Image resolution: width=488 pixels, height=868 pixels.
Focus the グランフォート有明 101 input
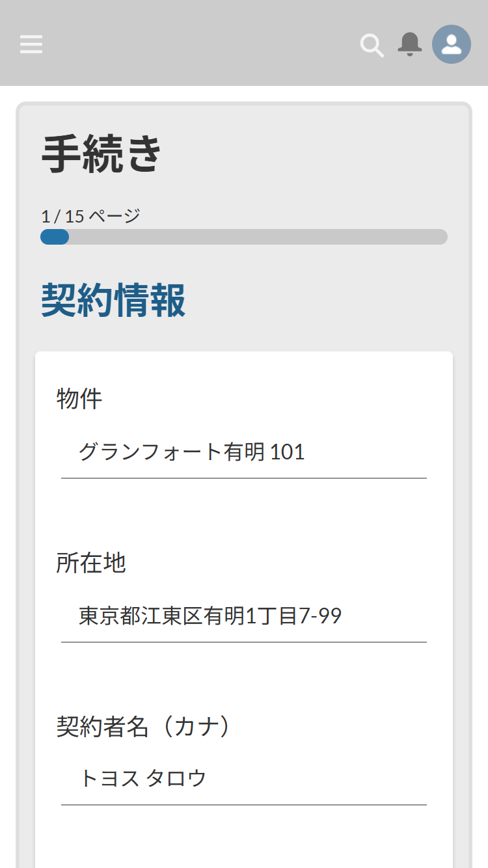[x=243, y=452]
